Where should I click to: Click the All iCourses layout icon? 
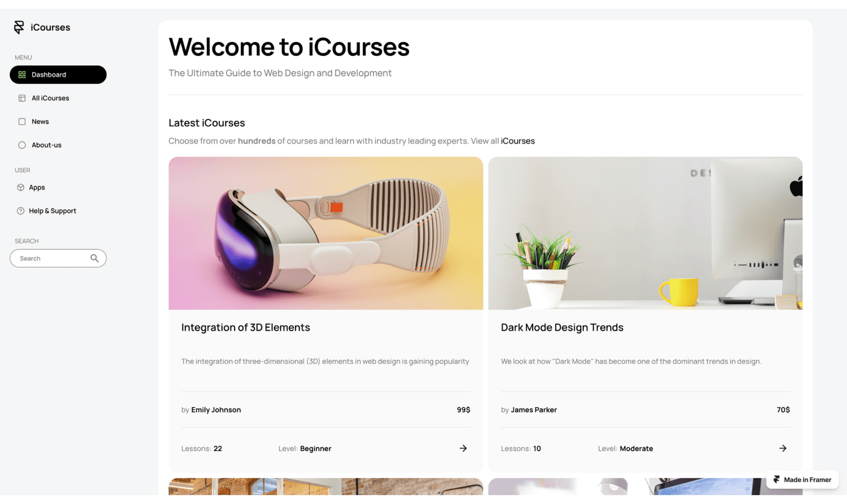point(22,98)
